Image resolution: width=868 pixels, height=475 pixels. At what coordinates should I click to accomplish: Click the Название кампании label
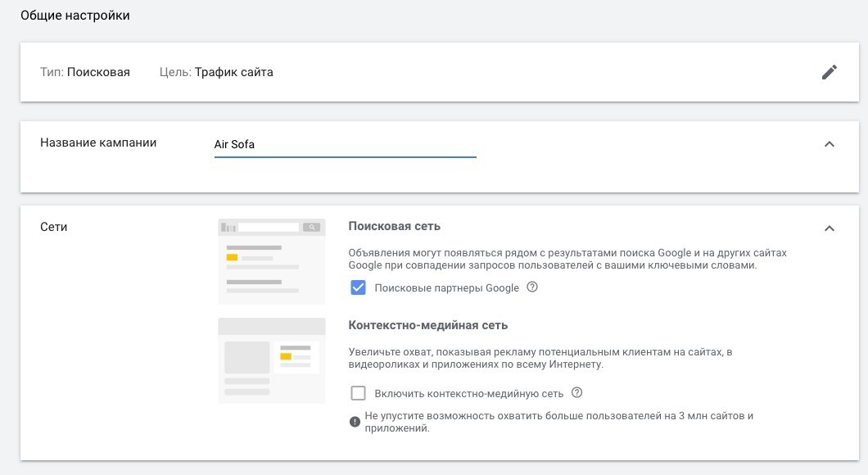pos(98,142)
